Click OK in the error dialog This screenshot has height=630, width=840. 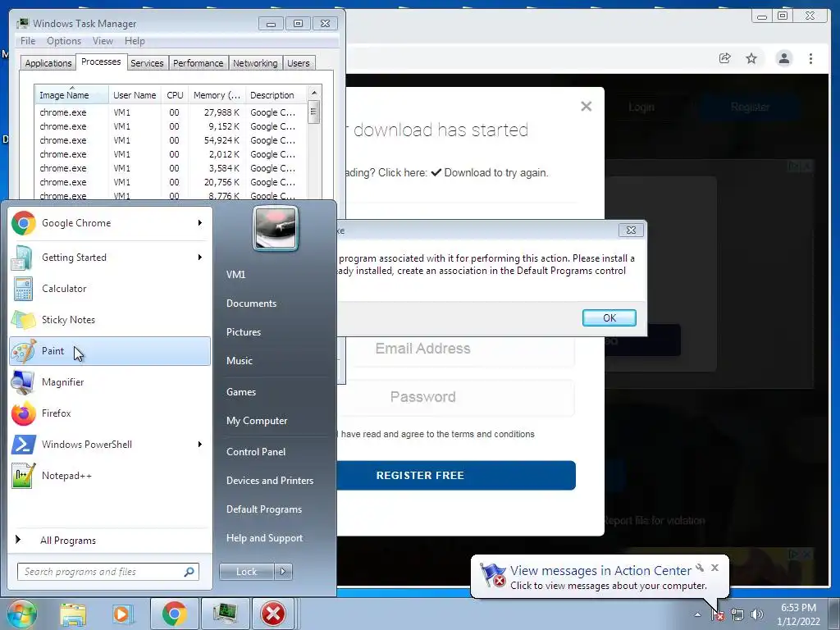tap(609, 317)
